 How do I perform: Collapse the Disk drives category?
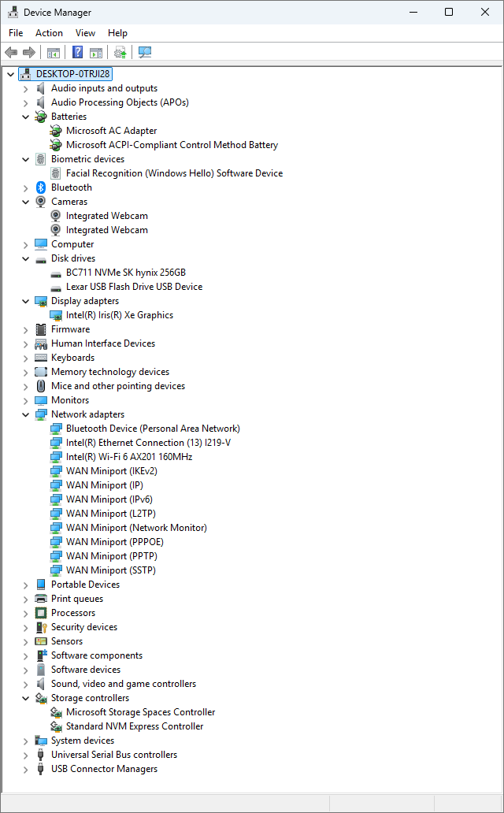click(25, 258)
